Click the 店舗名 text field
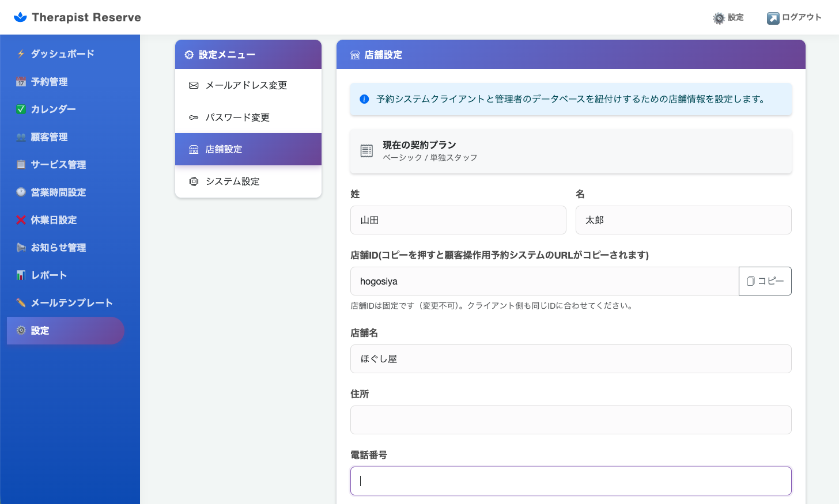 (570, 359)
